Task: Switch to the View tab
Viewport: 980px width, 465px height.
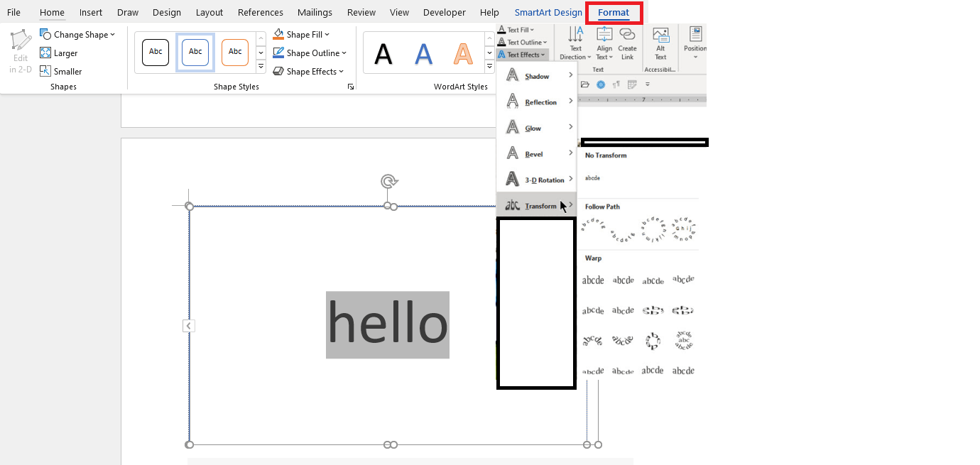Action: click(400, 12)
